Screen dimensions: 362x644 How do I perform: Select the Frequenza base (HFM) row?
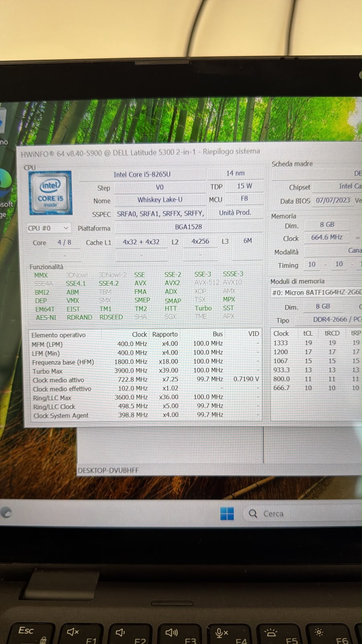click(146, 361)
